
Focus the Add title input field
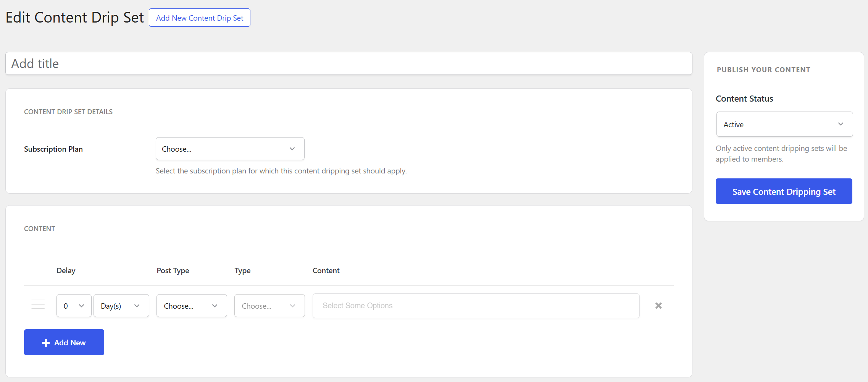(348, 63)
